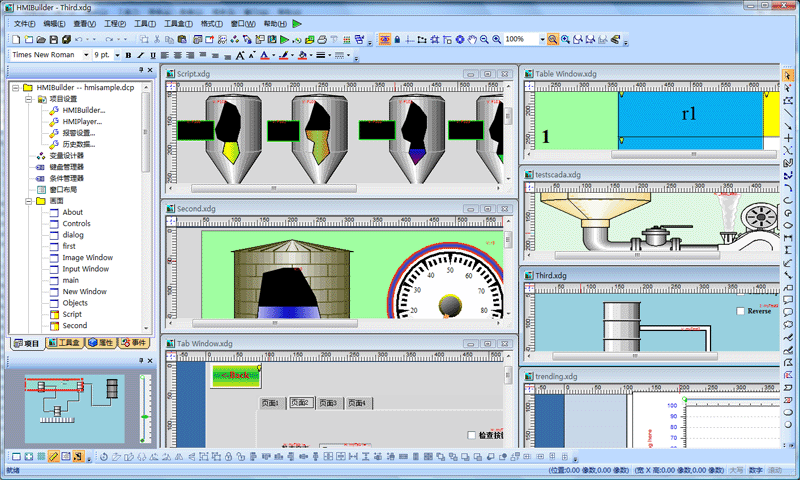Open the 文件(F) menu
Screen dimensions: 800x480
click(25, 22)
